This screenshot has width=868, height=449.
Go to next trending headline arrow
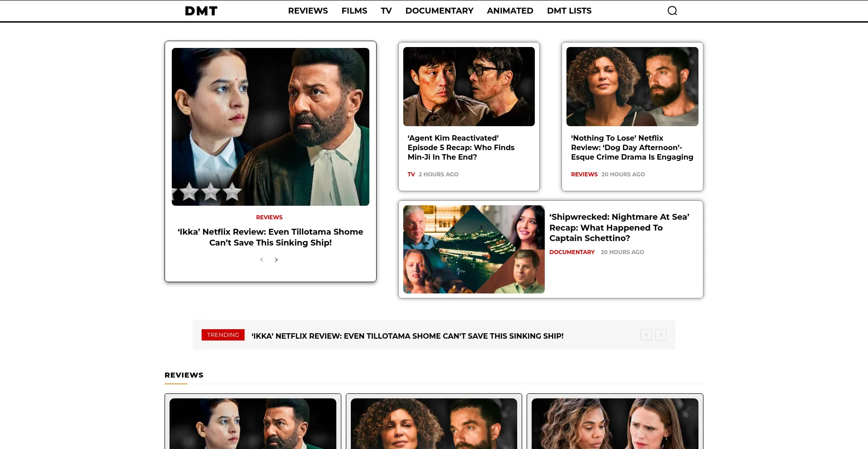[x=660, y=335]
